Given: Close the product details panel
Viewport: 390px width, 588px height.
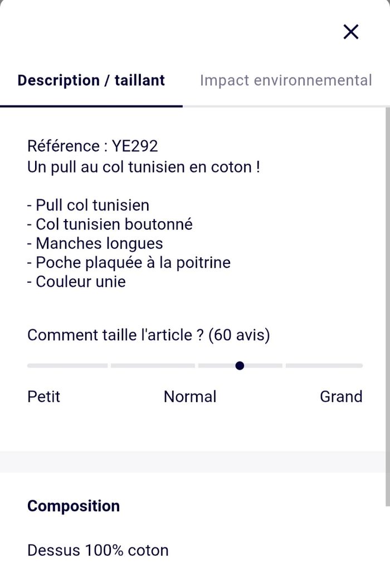Looking at the screenshot, I should coord(351,32).
